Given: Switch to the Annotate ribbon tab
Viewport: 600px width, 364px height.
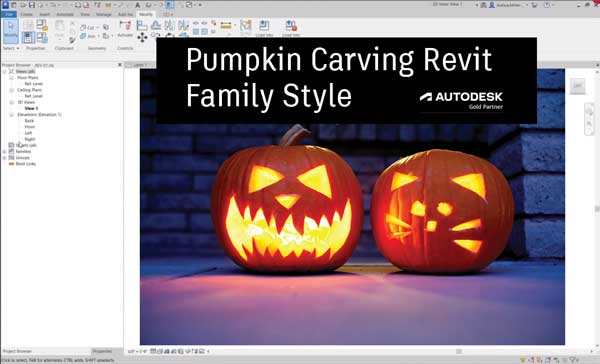Looking at the screenshot, I should point(65,14).
